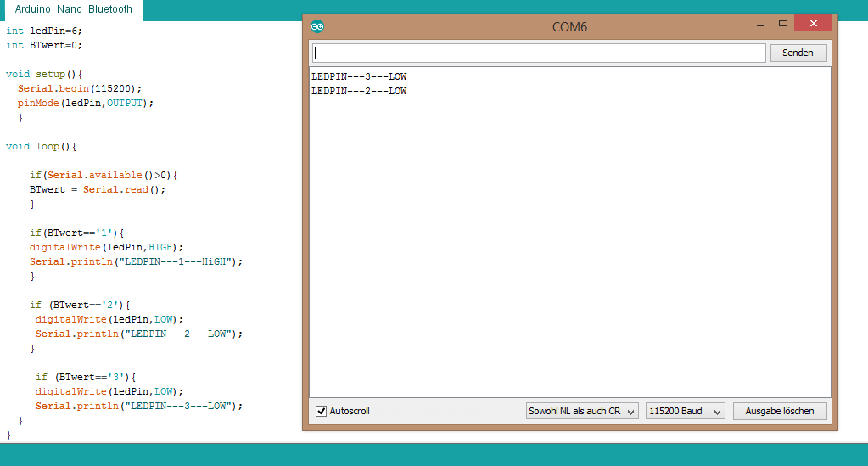Image resolution: width=868 pixels, height=466 pixels.
Task: Click the 'int BTwert=0;' code line
Action: pos(44,46)
